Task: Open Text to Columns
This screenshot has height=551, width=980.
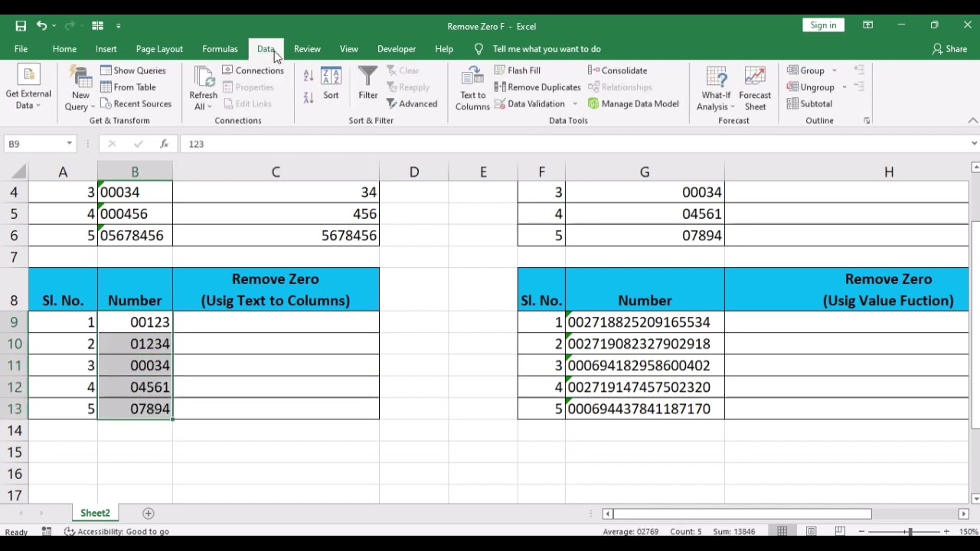Action: coord(472,89)
